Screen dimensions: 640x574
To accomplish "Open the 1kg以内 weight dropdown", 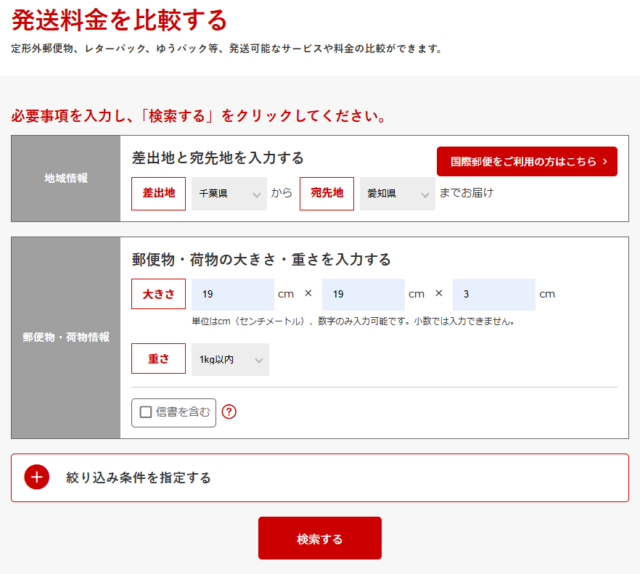I will [230, 359].
